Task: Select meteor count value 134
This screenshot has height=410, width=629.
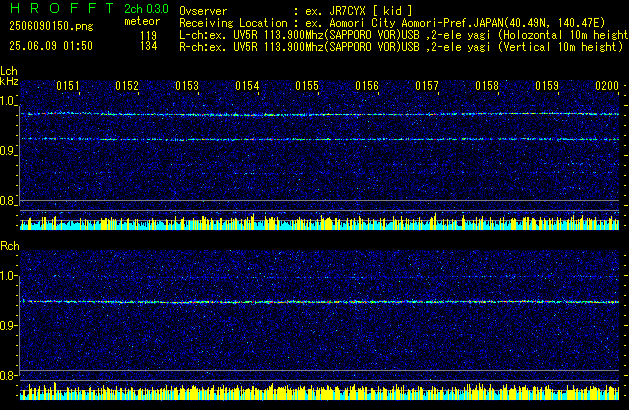Action: 148,46
